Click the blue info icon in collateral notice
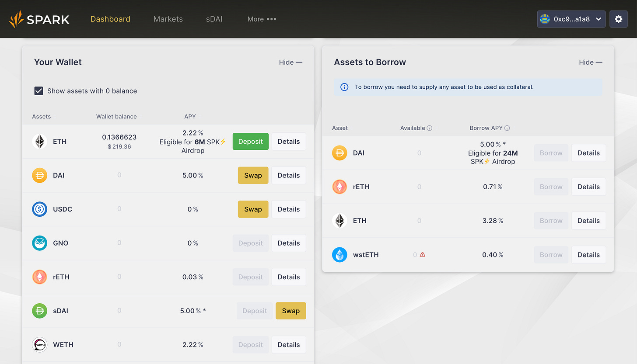 tap(344, 87)
